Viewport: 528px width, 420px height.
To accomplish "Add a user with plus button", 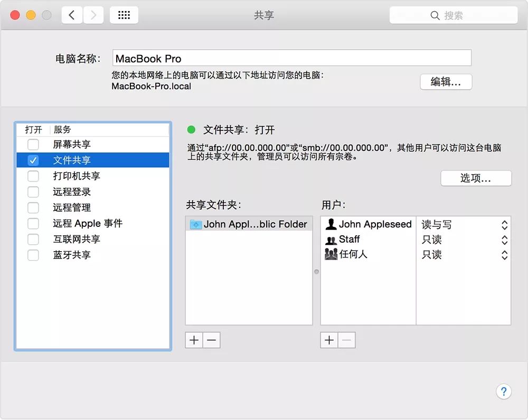I will click(x=329, y=340).
